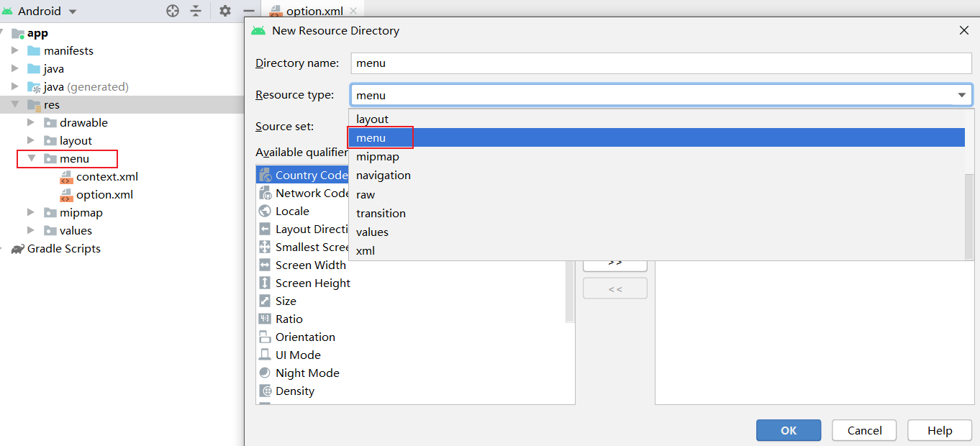Image resolution: width=980 pixels, height=446 pixels.
Task: Expand the drawable folder arrow
Action: [x=31, y=123]
